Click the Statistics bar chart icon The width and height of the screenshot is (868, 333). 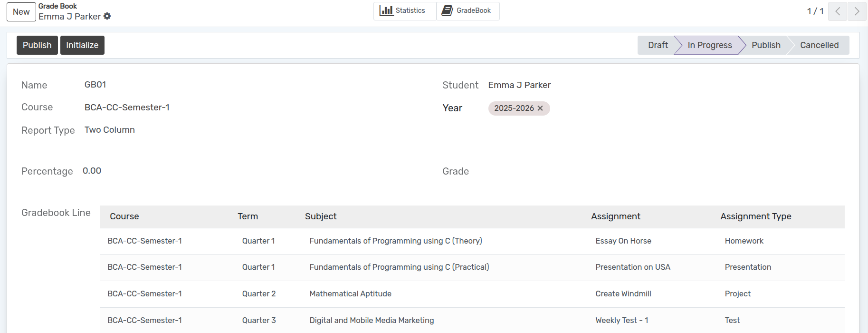coord(386,10)
